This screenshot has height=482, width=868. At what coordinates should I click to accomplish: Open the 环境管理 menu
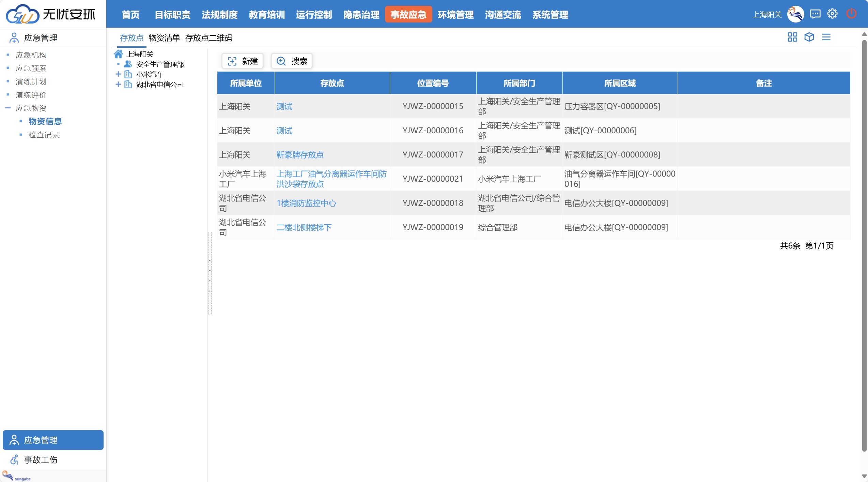(455, 15)
